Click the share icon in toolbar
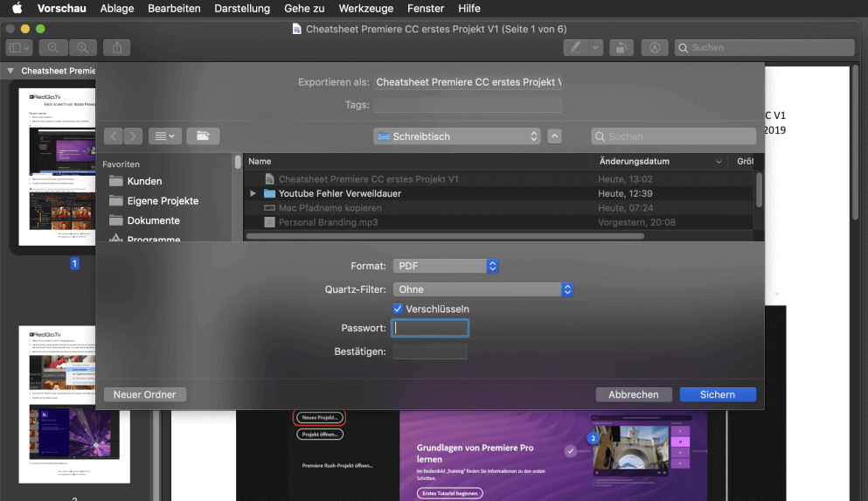868x501 pixels. click(x=116, y=48)
